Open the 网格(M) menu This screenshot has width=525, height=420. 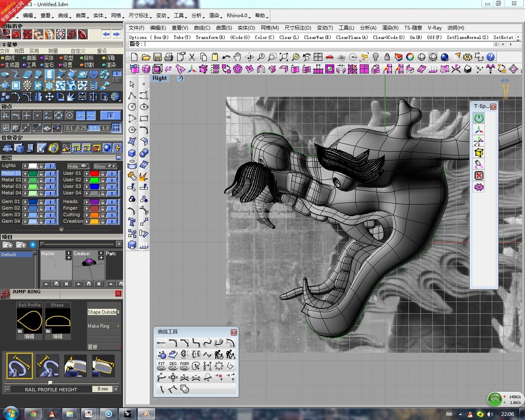coord(270,28)
